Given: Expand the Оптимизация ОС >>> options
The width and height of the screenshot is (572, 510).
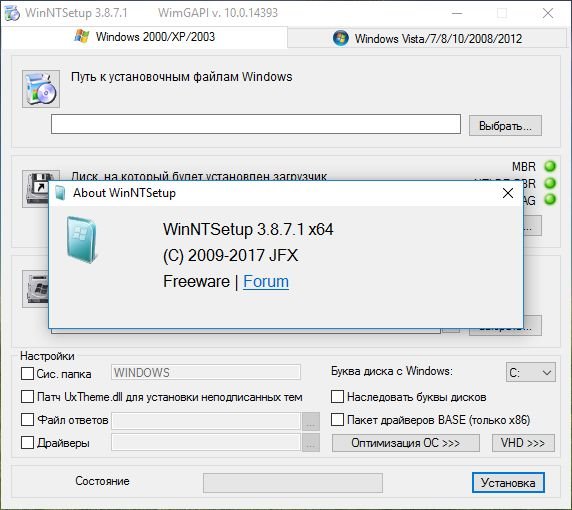Looking at the screenshot, I should pos(406,443).
